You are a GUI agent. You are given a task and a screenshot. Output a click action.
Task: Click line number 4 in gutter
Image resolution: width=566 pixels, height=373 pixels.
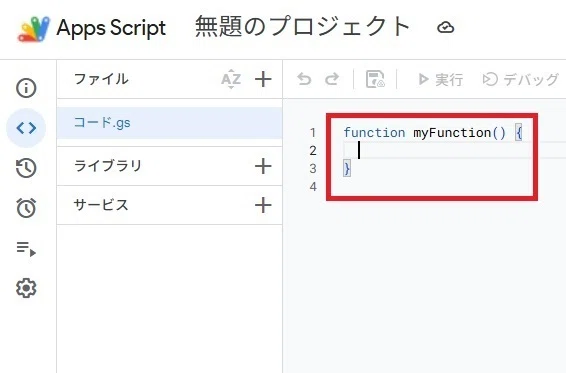[x=313, y=187]
